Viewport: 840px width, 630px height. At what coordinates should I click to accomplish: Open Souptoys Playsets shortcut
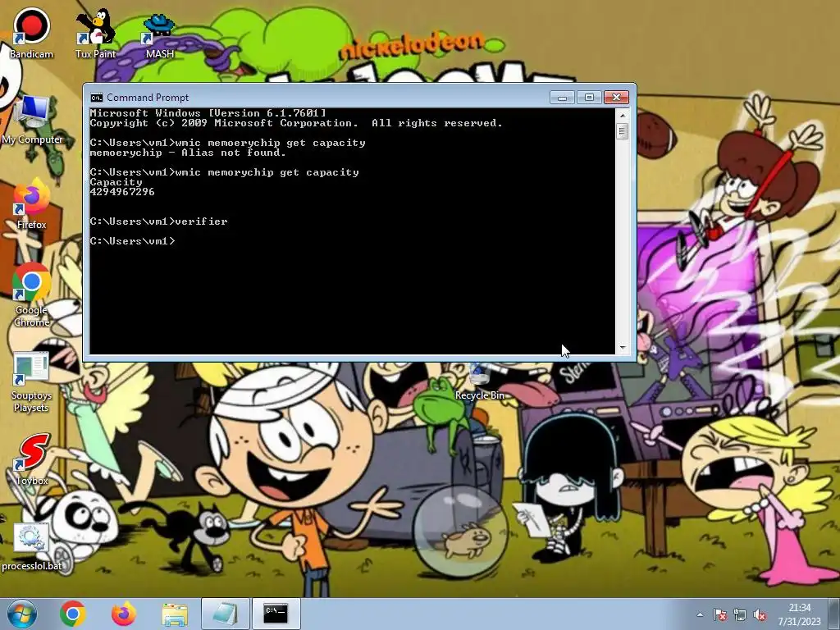coord(31,382)
